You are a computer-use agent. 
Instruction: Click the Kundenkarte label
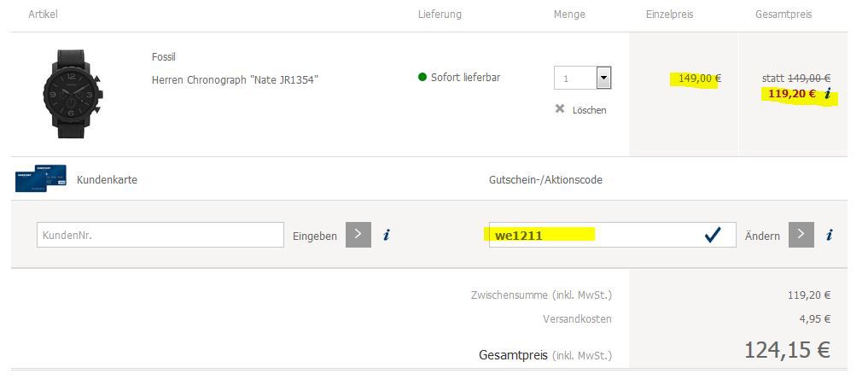[x=107, y=180]
